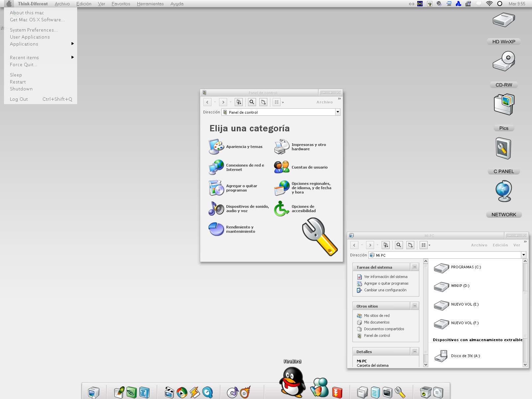Select the PROGRAMAS (C:) drive
The image size is (532, 399).
click(x=458, y=267)
